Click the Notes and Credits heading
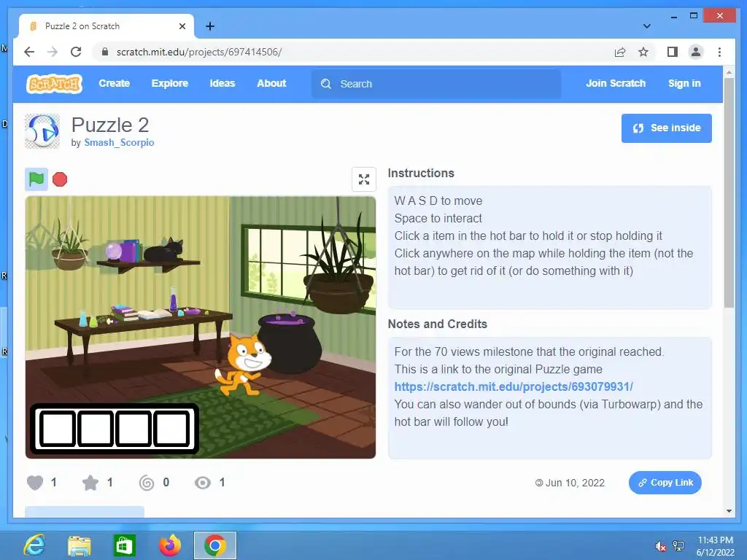This screenshot has width=747, height=560. pos(438,324)
